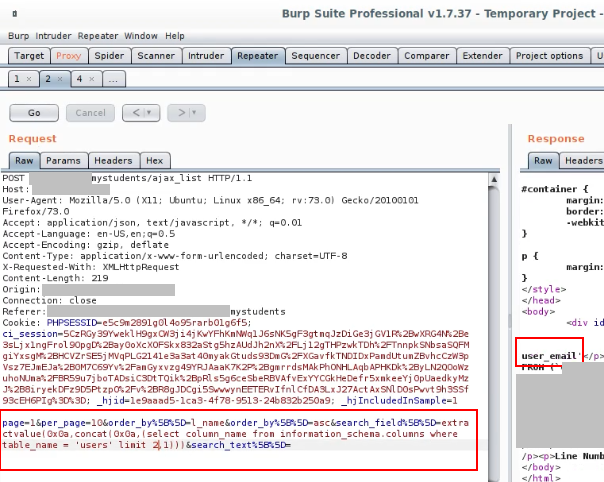
Task: Close Repeater tab 4 with its x
Action: click(92, 79)
